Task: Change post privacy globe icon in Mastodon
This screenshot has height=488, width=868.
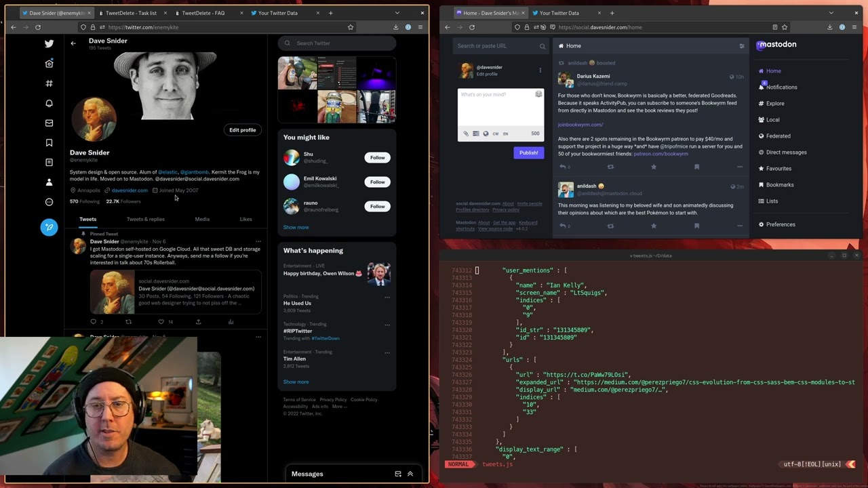Action: 486,134
